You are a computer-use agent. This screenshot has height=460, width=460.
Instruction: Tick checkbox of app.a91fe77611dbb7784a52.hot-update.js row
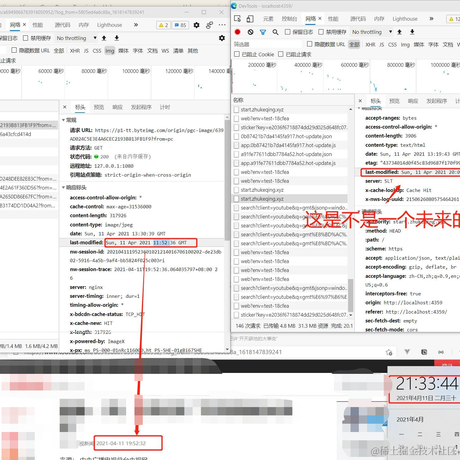[237, 163]
